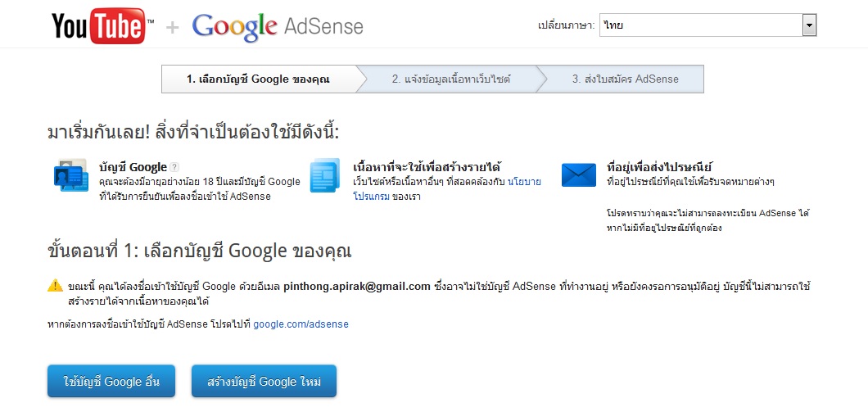Click the Google account contact card icon
This screenshot has height=412, width=868.
pos(70,174)
